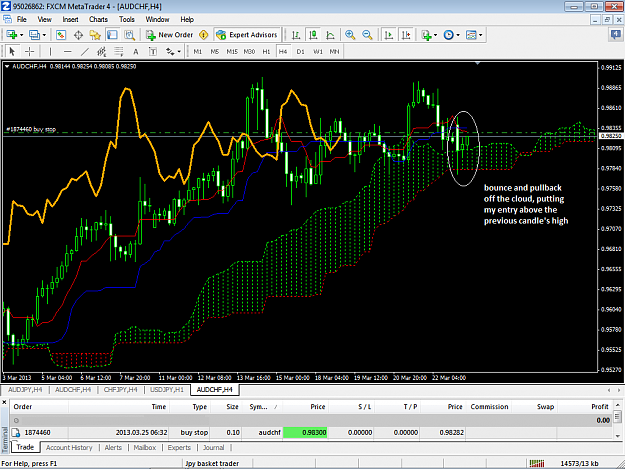Switch to CHFJPY,H4 chart tab

coord(120,389)
